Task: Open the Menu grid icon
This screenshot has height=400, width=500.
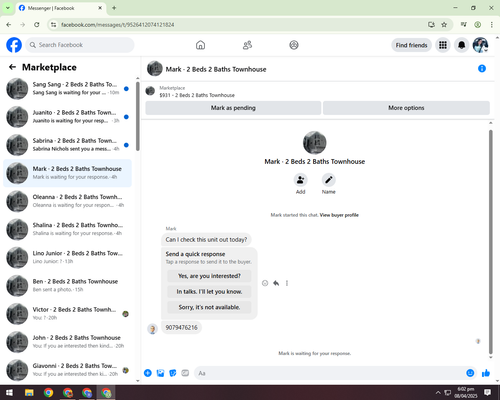Action: pos(443,45)
